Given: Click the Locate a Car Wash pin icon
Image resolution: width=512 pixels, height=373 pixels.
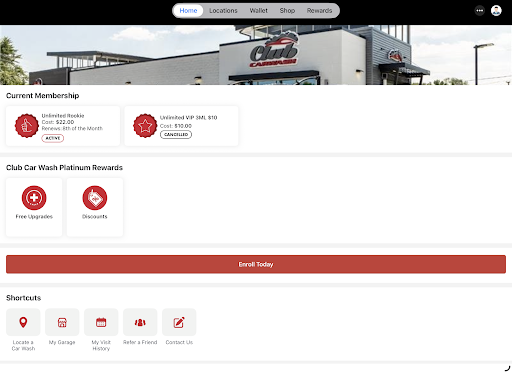Looking at the screenshot, I should (x=23, y=322).
